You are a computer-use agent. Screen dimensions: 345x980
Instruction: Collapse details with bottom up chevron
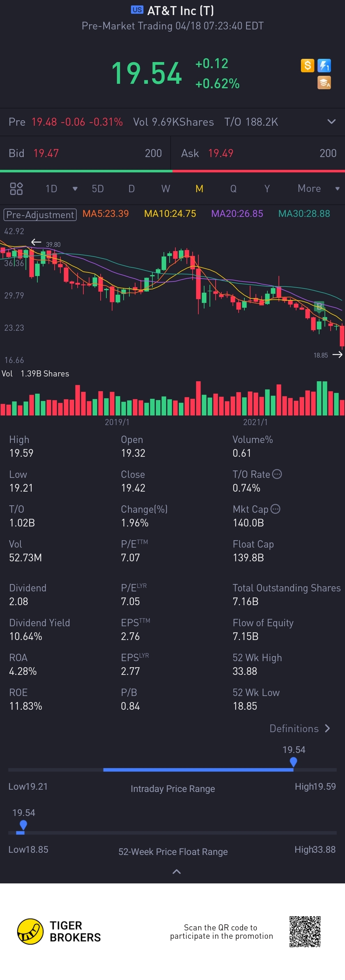(176, 872)
